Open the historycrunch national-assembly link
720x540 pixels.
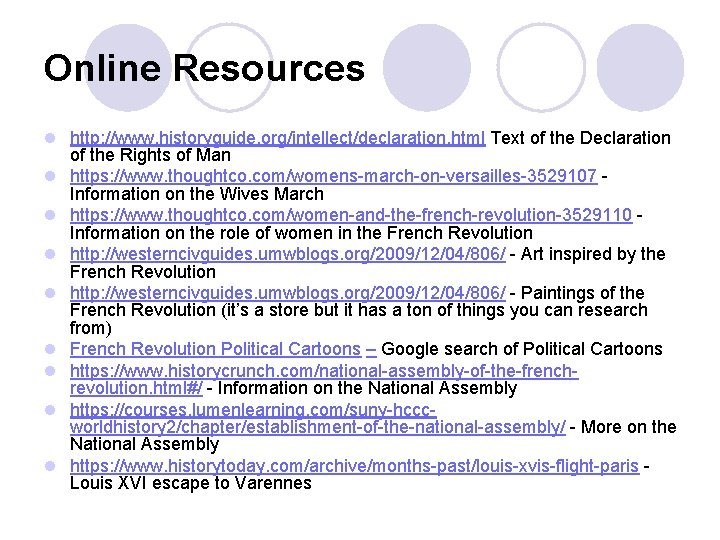[324, 380]
